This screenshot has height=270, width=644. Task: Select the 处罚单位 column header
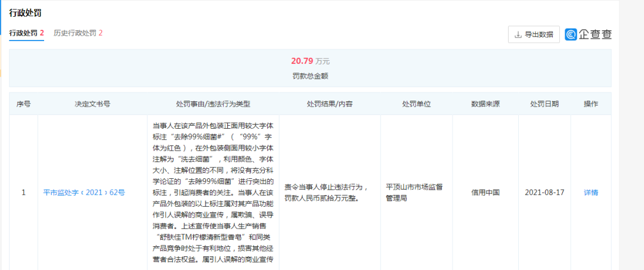tap(416, 104)
